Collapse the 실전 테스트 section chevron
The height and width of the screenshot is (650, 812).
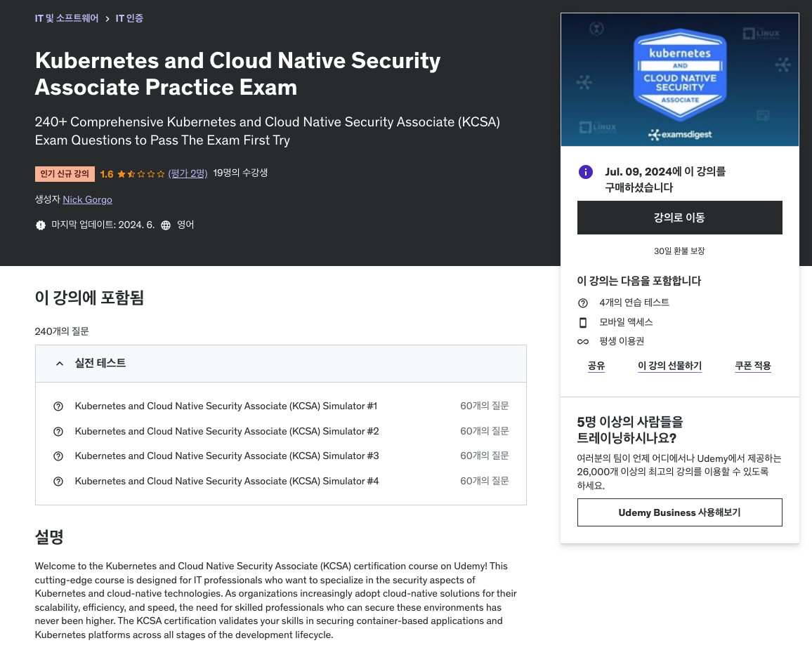click(60, 364)
